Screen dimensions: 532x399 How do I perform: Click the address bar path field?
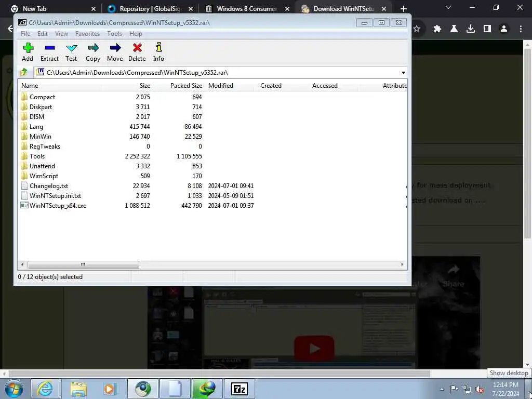point(217,73)
